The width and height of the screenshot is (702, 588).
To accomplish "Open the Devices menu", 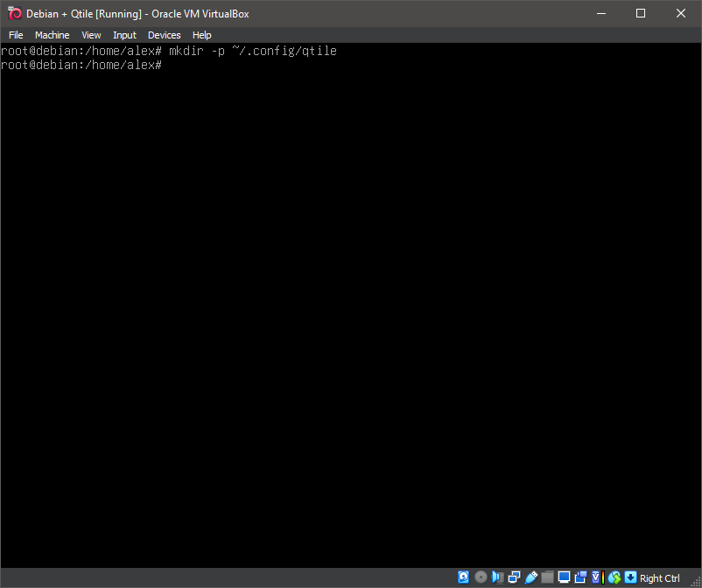I will tap(164, 35).
